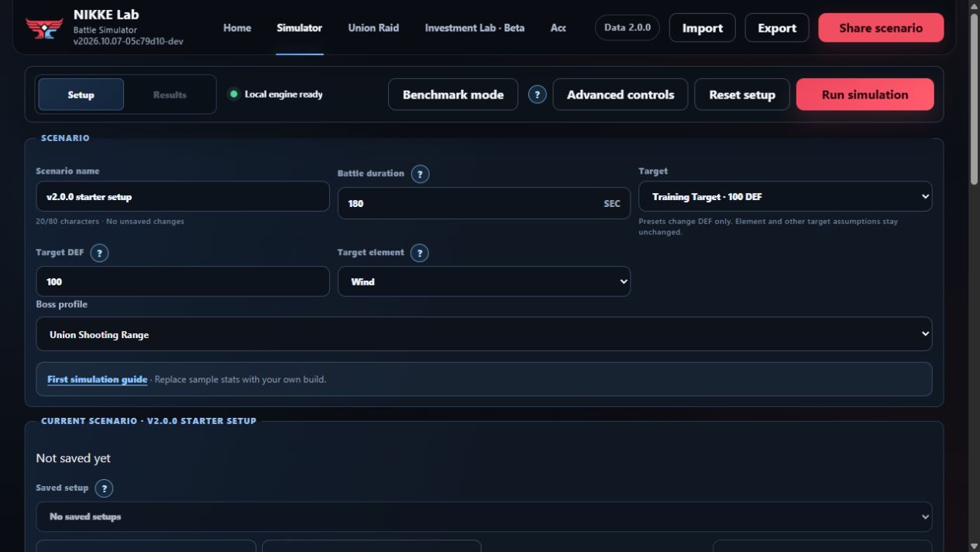This screenshot has width=980, height=552.
Task: Click the page vertical scrollbar
Action: pyautogui.click(x=974, y=101)
